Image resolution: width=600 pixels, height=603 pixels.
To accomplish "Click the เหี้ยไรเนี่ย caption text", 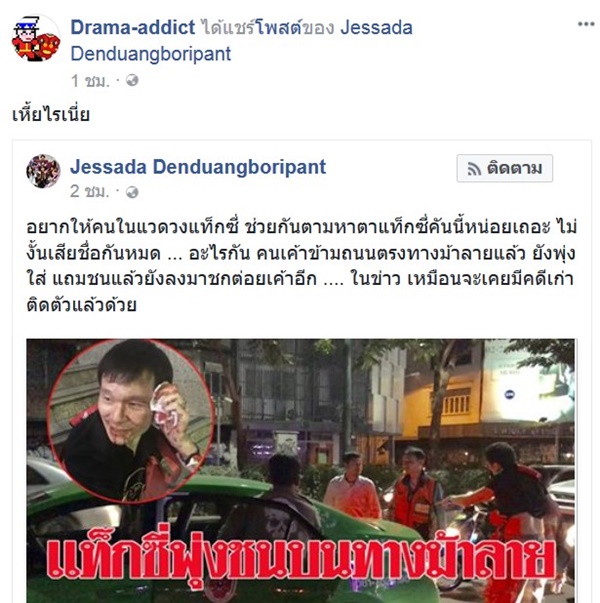I will click(51, 114).
